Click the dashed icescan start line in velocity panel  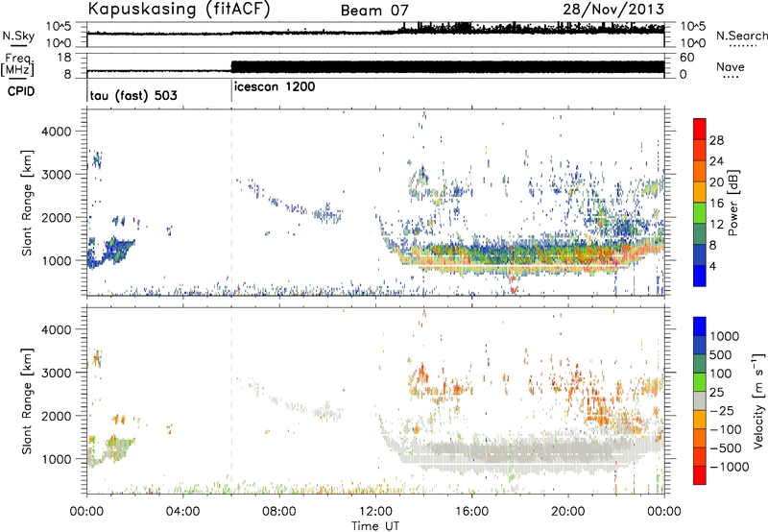[x=231, y=400]
